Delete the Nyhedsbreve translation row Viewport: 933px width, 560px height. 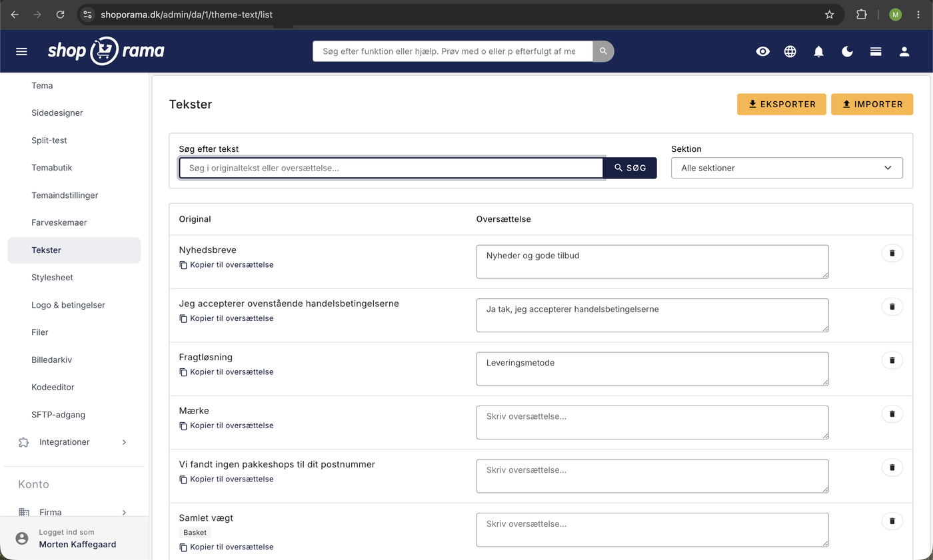coord(892,253)
